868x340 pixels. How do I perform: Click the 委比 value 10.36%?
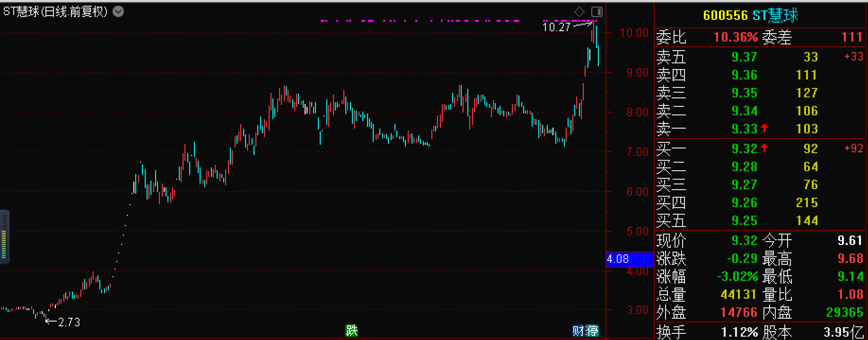tap(736, 37)
